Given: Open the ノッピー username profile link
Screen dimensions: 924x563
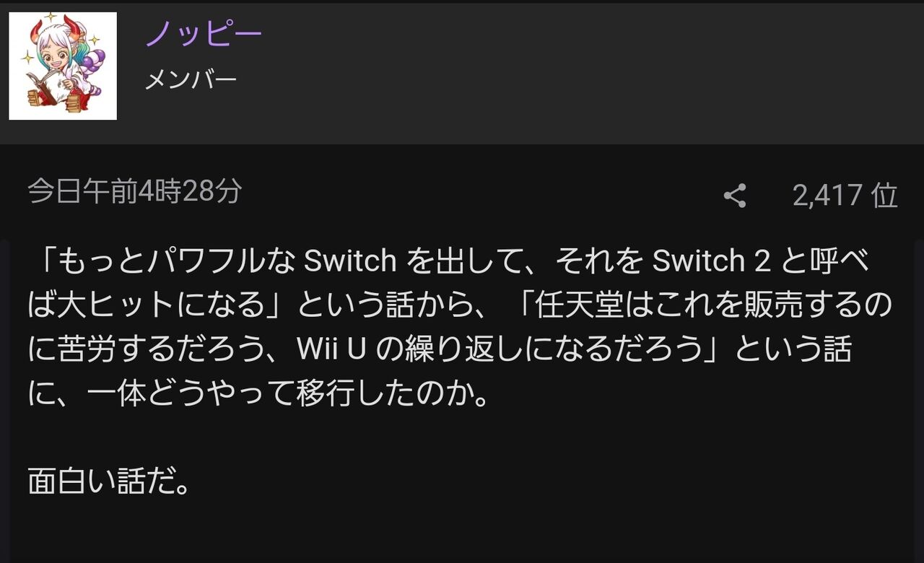Looking at the screenshot, I should click(204, 32).
